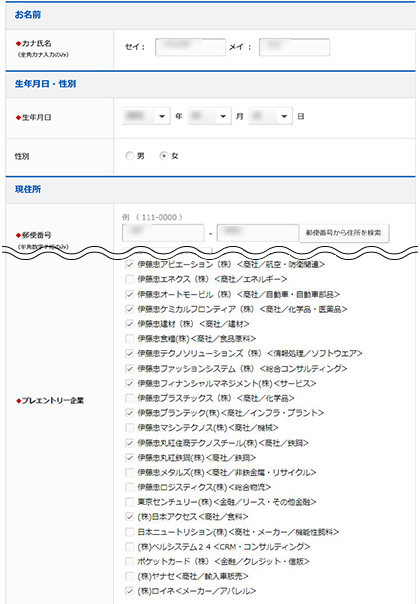Click the プレエントリー企業 label
Screen dimensions: 420x604
[x=52, y=401]
